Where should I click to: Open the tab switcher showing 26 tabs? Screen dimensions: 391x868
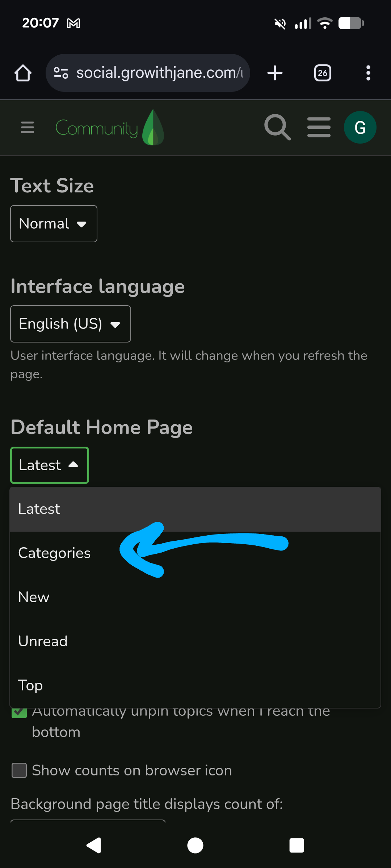[323, 73]
